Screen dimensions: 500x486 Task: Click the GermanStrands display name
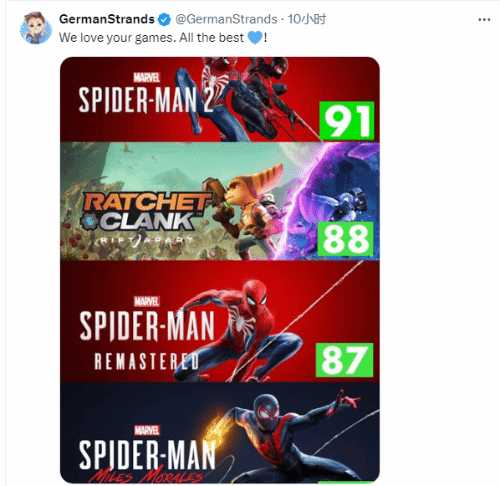click(107, 19)
